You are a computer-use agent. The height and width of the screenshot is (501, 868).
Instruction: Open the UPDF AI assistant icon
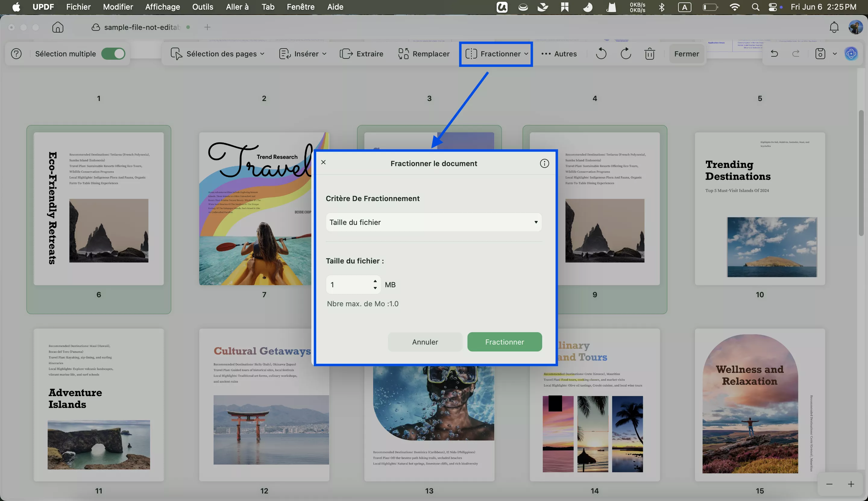pos(851,54)
